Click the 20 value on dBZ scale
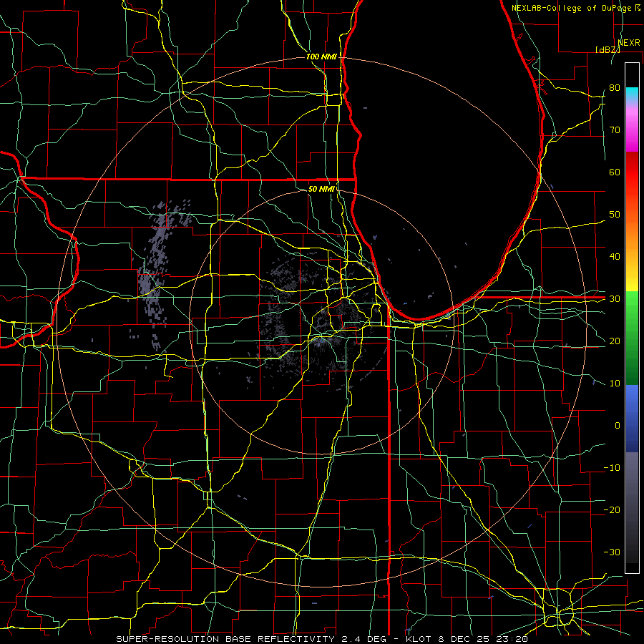This screenshot has height=644, width=644. click(615, 341)
